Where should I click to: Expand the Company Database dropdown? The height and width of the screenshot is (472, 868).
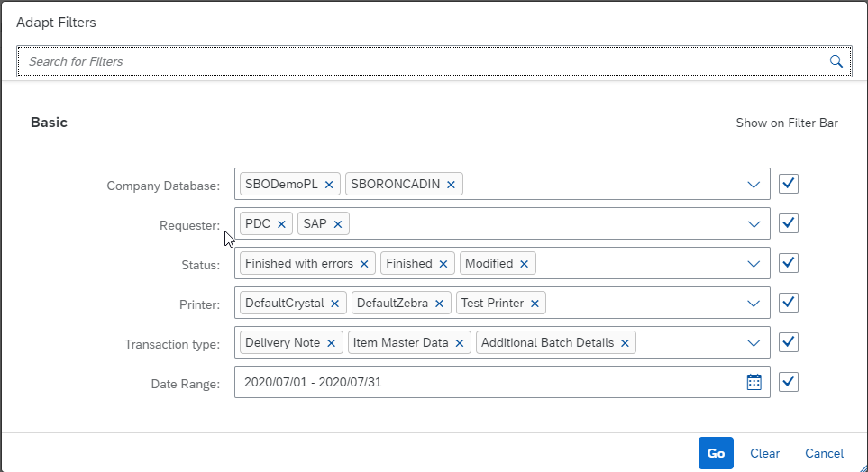pos(754,185)
